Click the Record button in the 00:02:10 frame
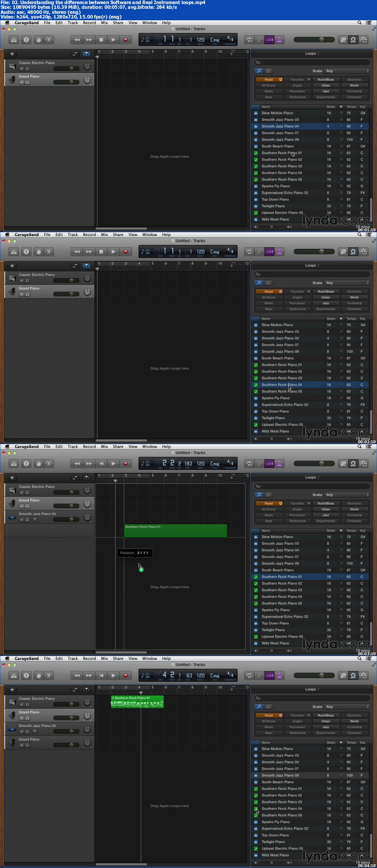 coord(126,252)
